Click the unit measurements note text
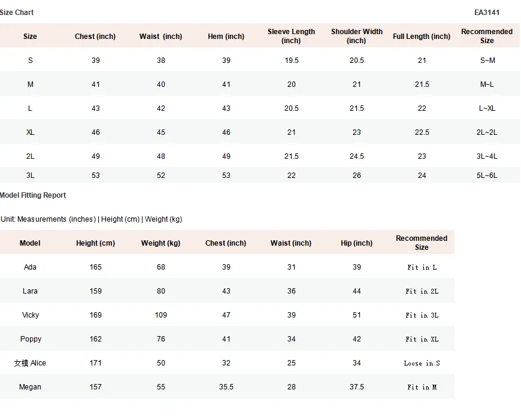 click(92, 219)
